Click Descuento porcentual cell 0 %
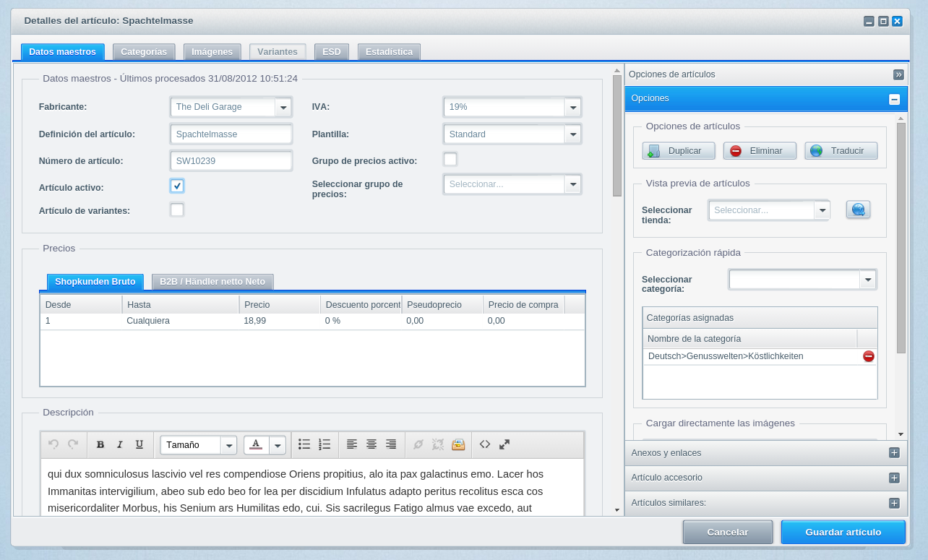Viewport: 928px width, 560px height. pos(361,321)
